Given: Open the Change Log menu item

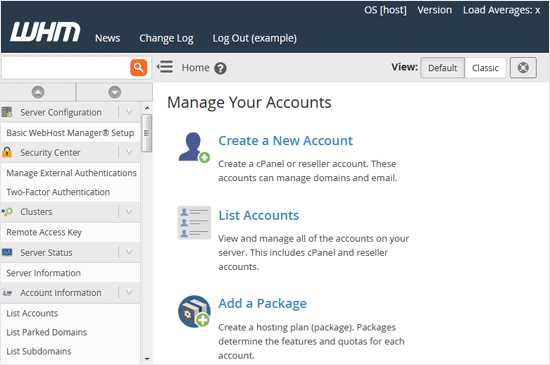Looking at the screenshot, I should click(x=166, y=38).
